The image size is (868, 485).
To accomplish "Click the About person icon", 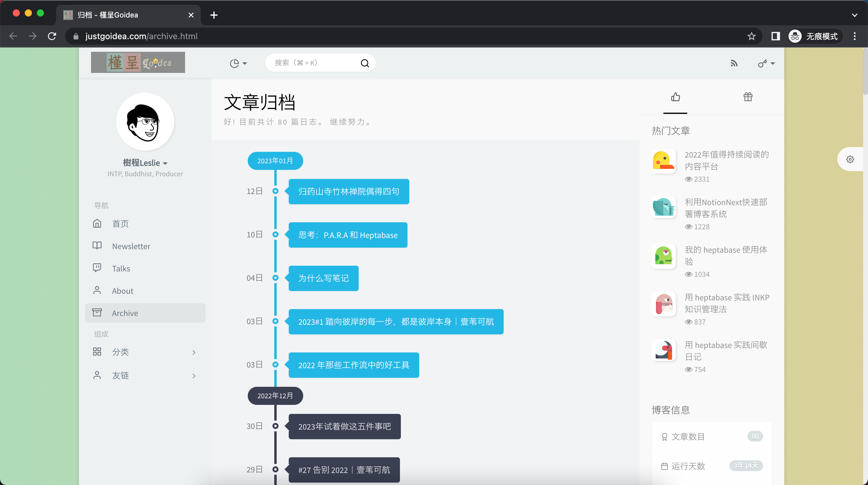I will point(97,290).
